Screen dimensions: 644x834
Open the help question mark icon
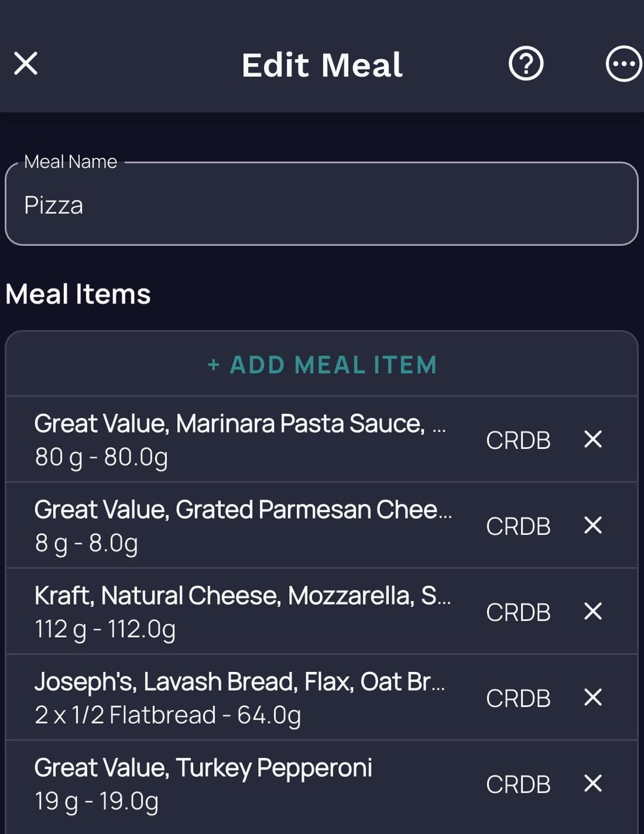[525, 63]
